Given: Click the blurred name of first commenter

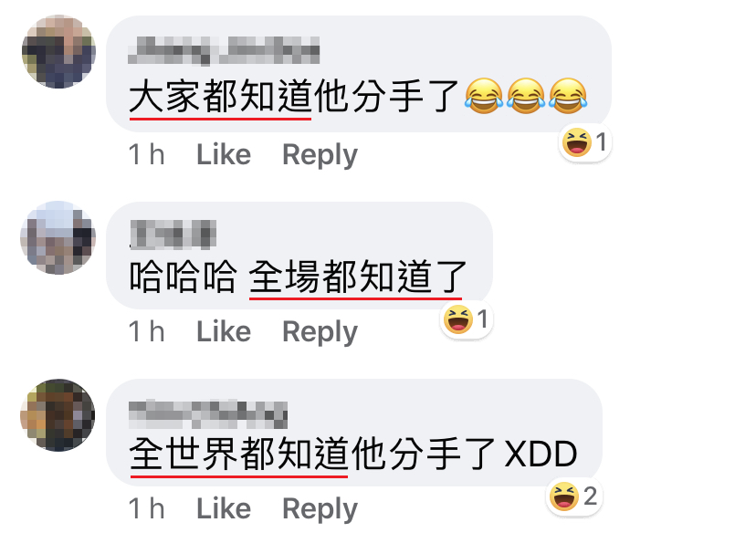Looking at the screenshot, I should 224,50.
